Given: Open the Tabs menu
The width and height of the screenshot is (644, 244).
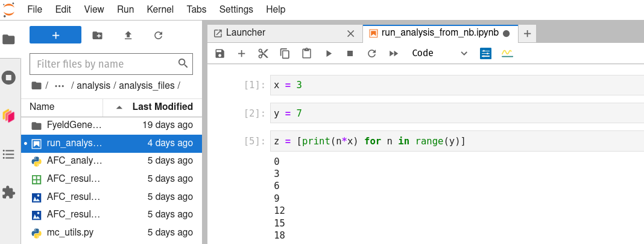Looking at the screenshot, I should [x=197, y=9].
